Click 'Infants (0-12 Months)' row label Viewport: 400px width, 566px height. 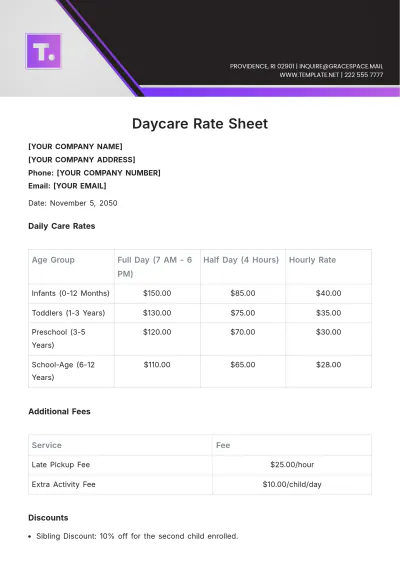point(70,293)
